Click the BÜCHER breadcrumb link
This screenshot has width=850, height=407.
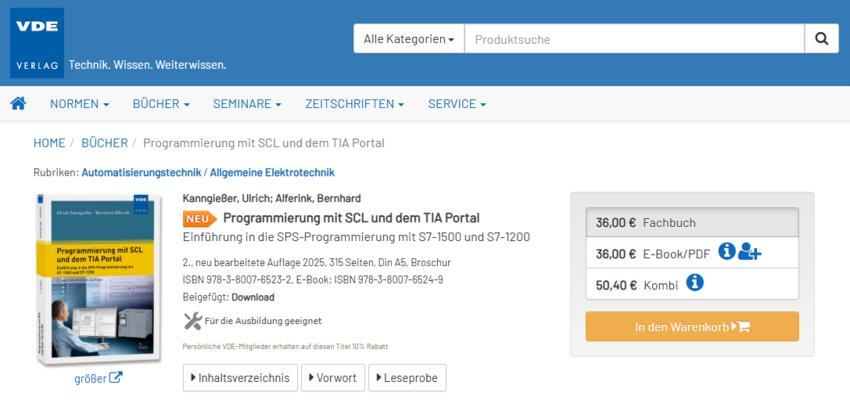(105, 143)
